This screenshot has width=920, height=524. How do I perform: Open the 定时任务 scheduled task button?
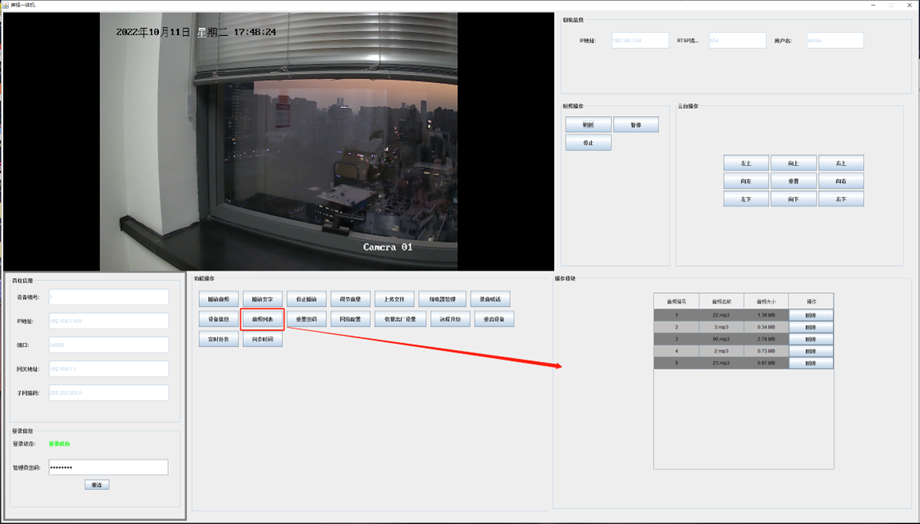(219, 339)
